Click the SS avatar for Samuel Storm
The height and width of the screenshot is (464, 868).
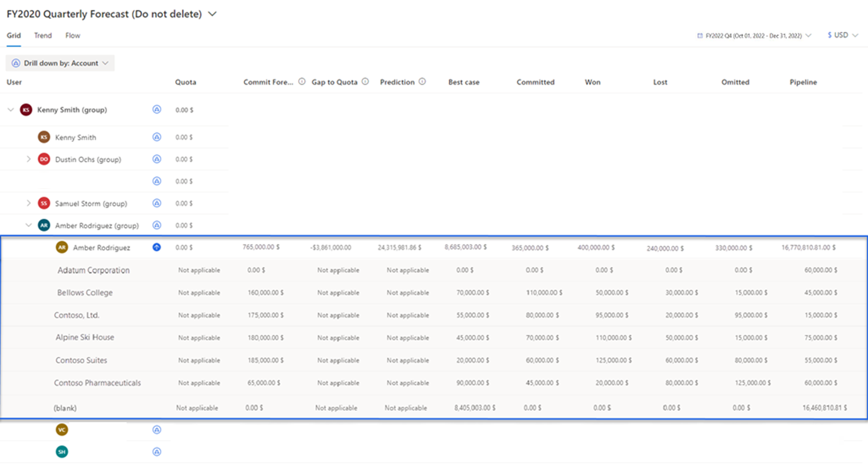[x=44, y=203]
